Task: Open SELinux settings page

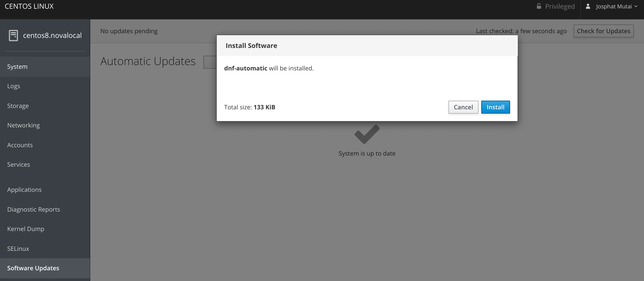Action: pyautogui.click(x=45, y=248)
